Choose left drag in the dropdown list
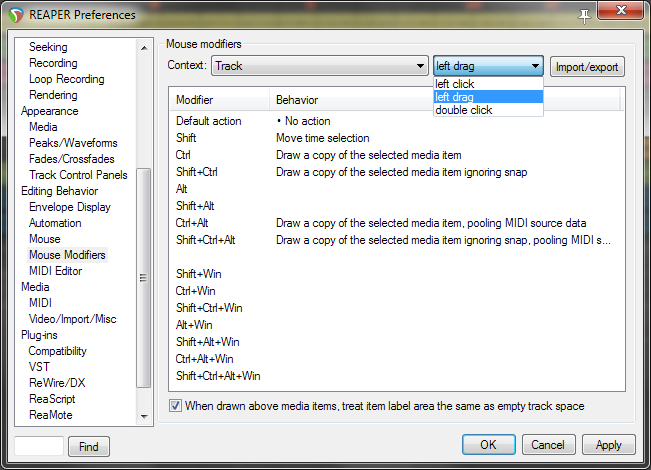The height and width of the screenshot is (470, 651). point(488,97)
